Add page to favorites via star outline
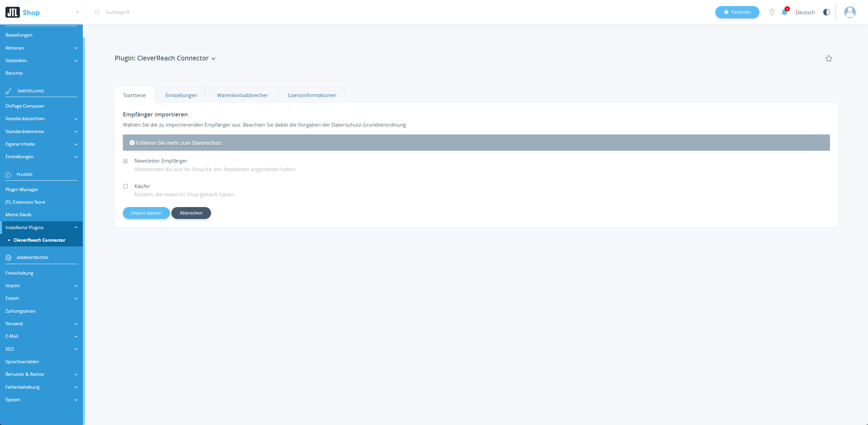The width and height of the screenshot is (868, 425). 829,58
